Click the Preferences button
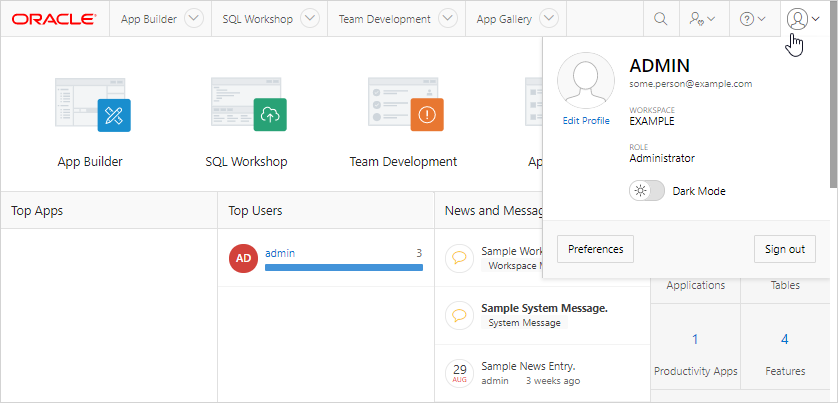838x403 pixels. 595,249
